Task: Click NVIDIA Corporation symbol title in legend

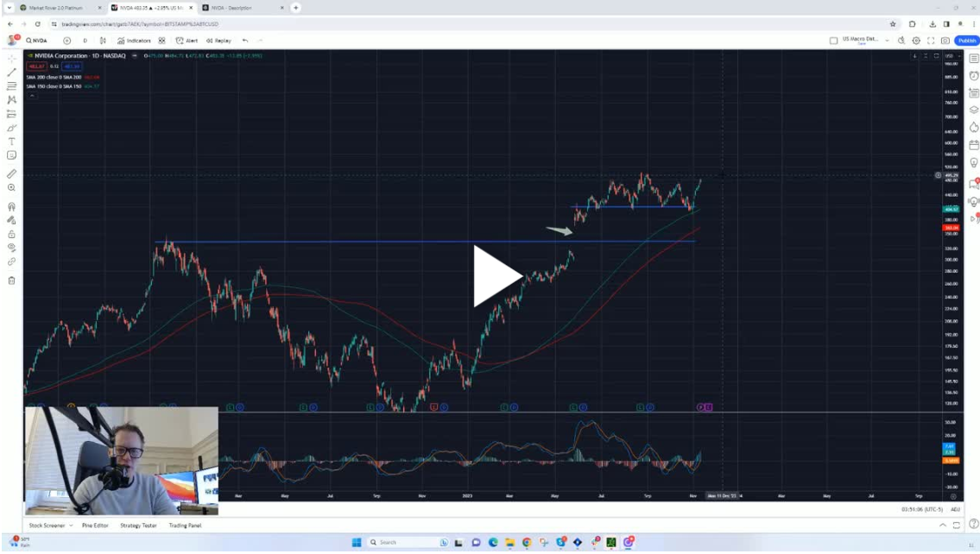Action: pos(80,55)
